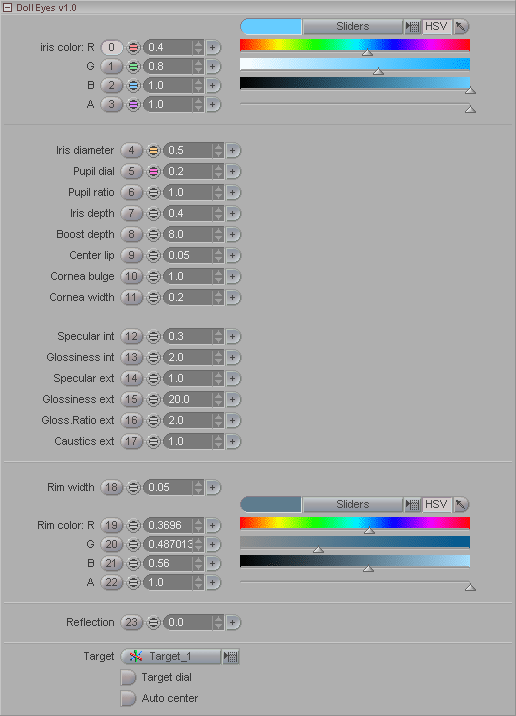Click the Sliders button for rim color
Viewport: 516px width, 716px height.
353,505
